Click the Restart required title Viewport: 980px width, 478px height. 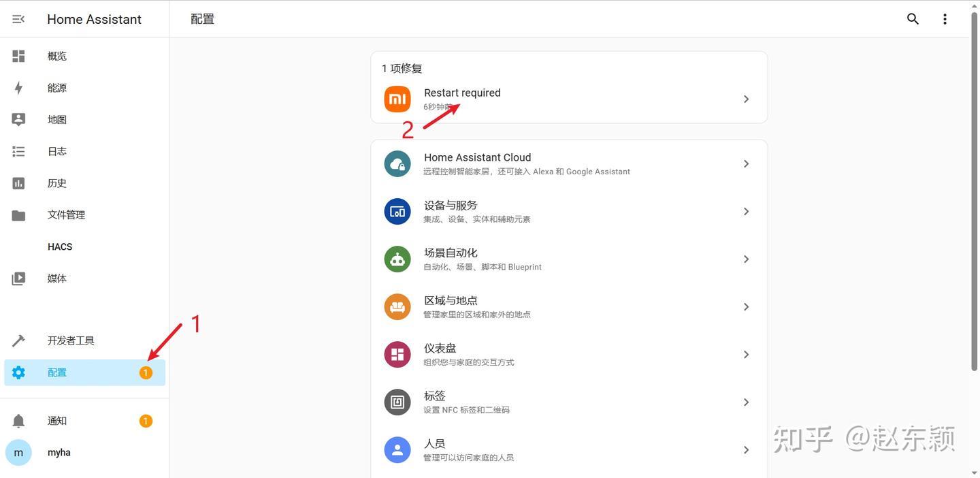(x=462, y=93)
